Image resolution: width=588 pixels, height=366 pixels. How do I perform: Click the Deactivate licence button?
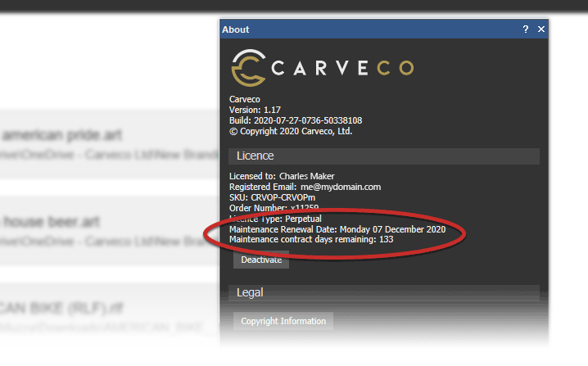point(261,260)
